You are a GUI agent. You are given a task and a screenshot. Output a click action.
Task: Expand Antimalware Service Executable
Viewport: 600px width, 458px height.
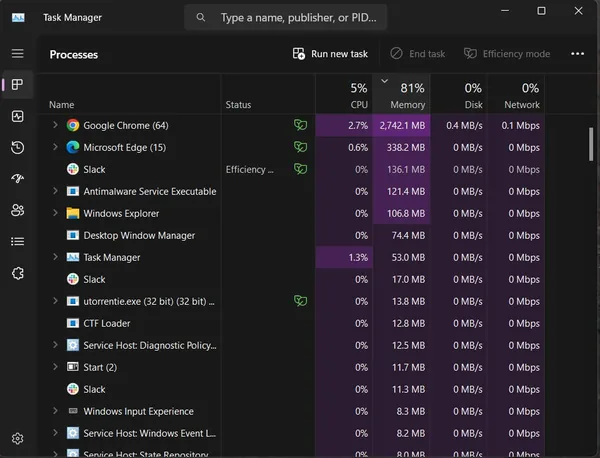tap(55, 191)
